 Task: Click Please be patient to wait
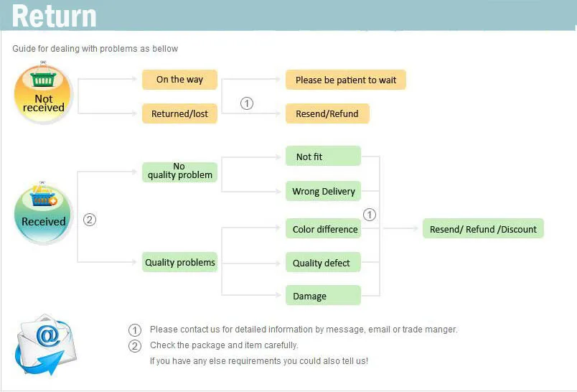pyautogui.click(x=345, y=80)
